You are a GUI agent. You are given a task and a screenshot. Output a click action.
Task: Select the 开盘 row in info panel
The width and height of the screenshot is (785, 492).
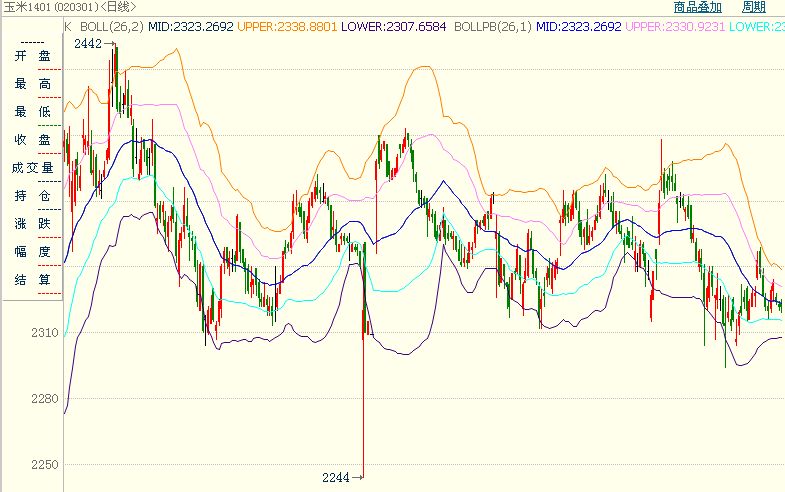(32, 56)
